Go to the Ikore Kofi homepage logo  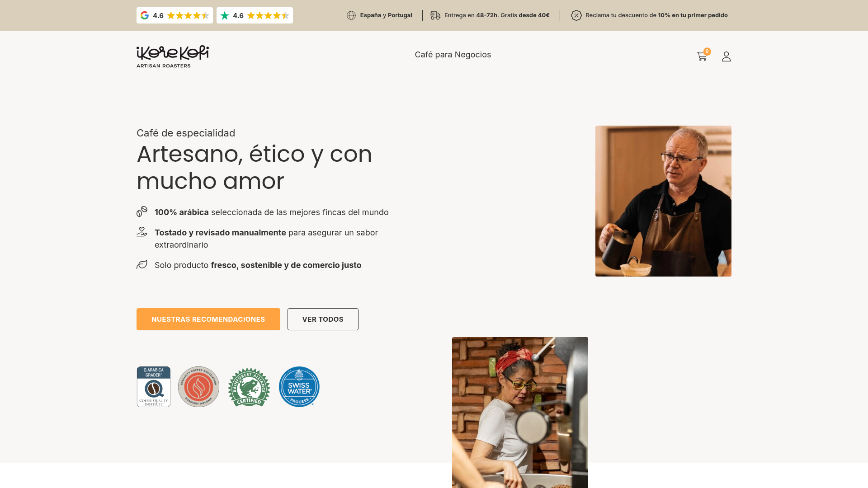tap(173, 56)
